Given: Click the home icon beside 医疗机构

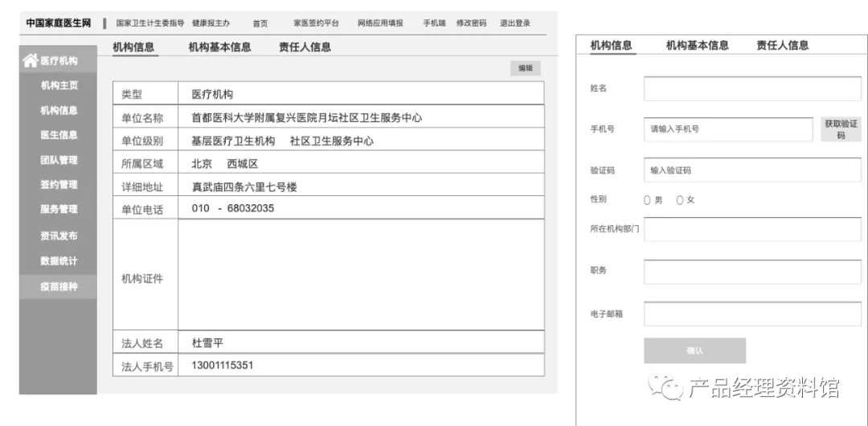Looking at the screenshot, I should click(x=31, y=60).
